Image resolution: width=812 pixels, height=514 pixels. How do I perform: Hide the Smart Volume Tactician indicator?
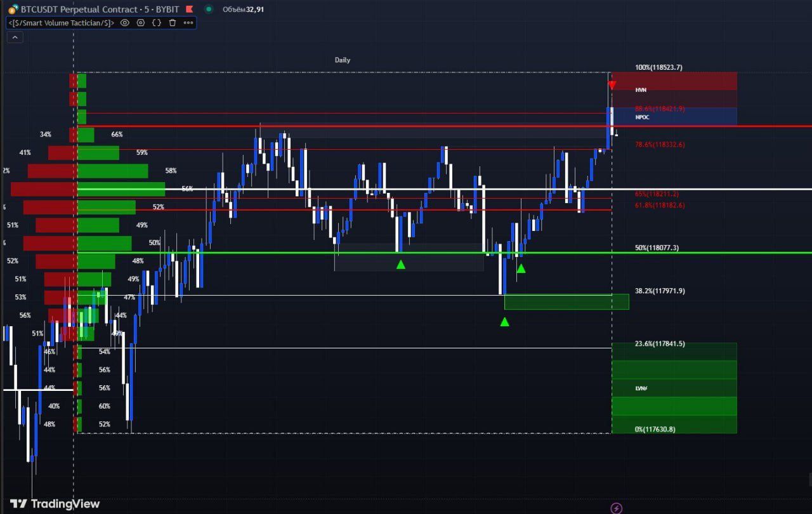click(125, 23)
